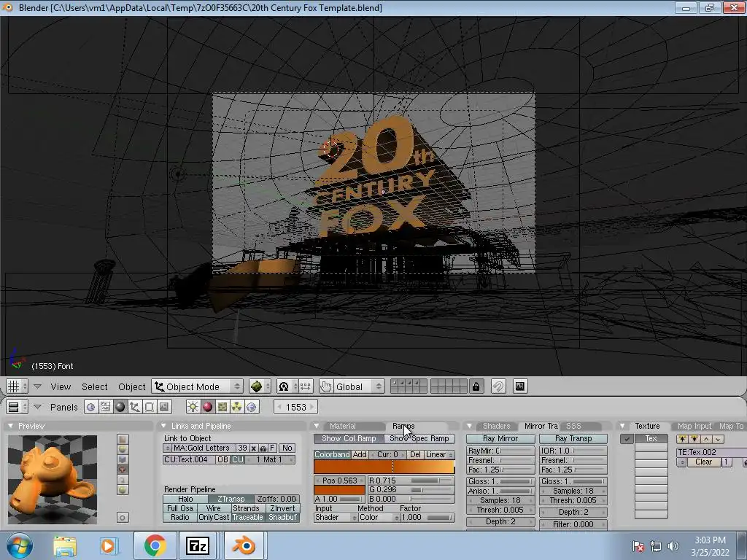The image size is (747, 560).
Task: Collapse the Texture panel triangle
Action: tap(623, 426)
